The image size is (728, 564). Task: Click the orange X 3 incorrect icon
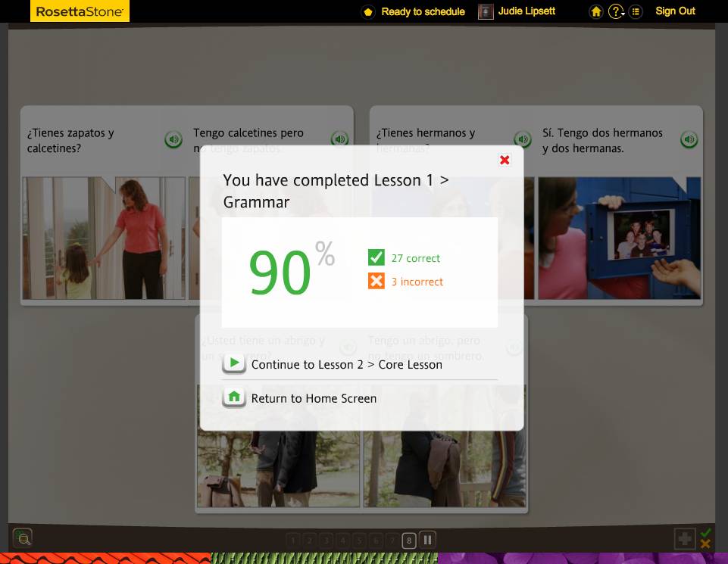[376, 281]
